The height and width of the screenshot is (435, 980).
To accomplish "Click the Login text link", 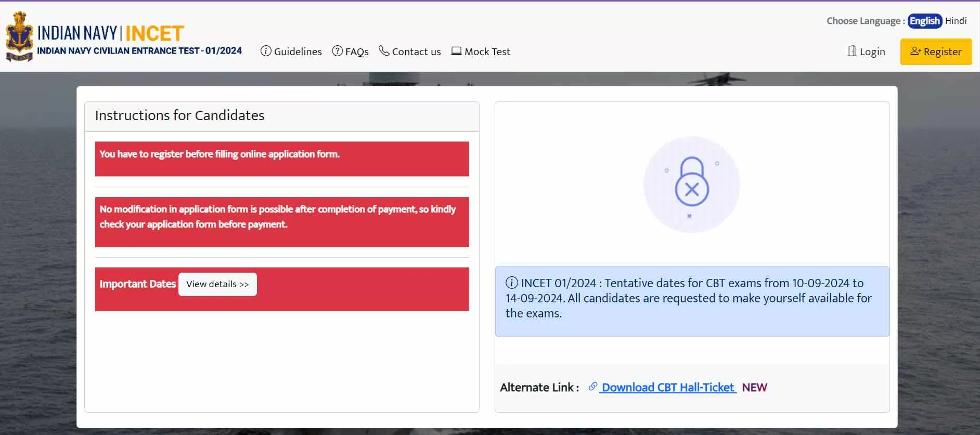I will 872,52.
